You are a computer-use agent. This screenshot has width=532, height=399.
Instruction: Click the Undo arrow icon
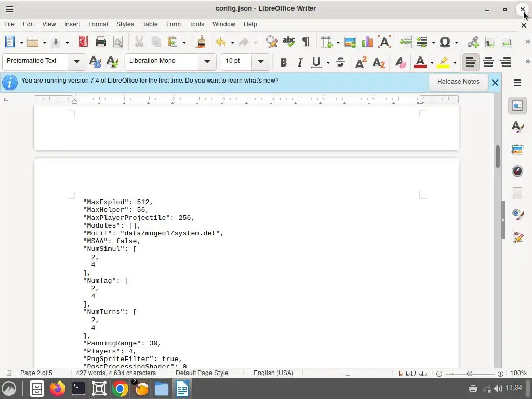(x=221, y=42)
